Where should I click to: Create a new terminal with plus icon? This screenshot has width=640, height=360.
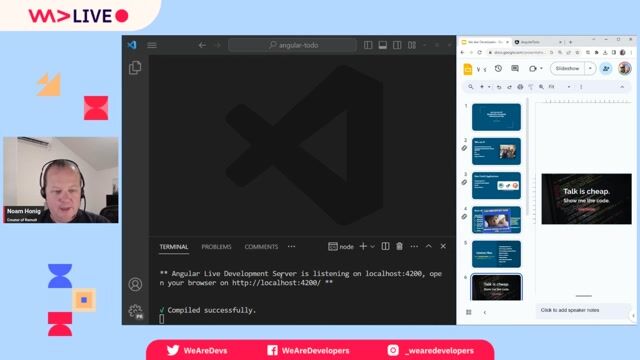coord(363,246)
